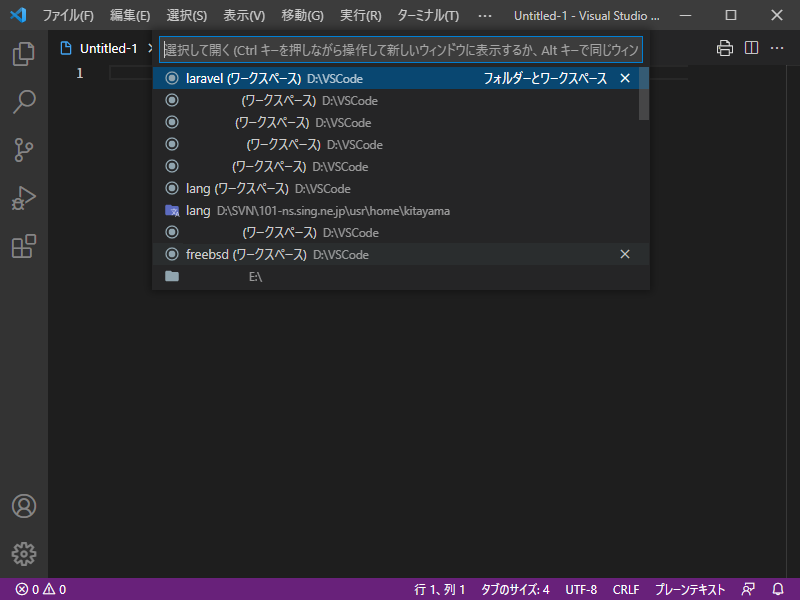This screenshot has width=800, height=600.
Task: Open the Manage gear menu
Action: (x=23, y=554)
